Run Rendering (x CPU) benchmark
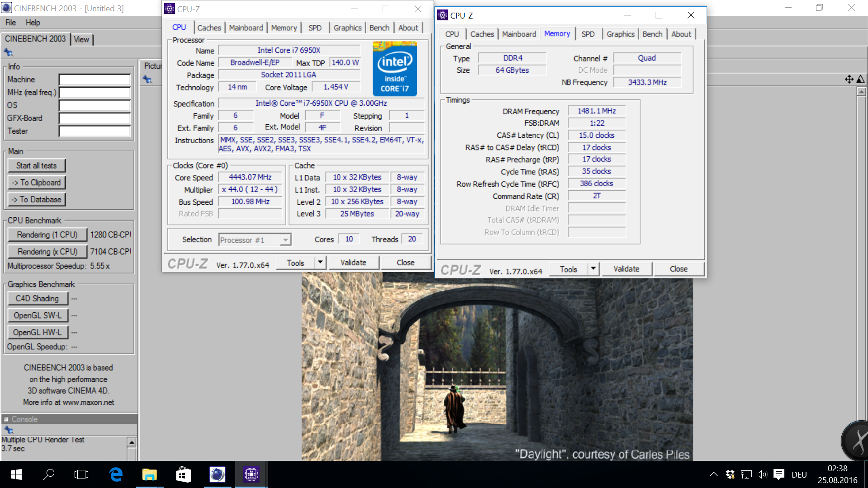Screen dimensions: 868x488 47,251
